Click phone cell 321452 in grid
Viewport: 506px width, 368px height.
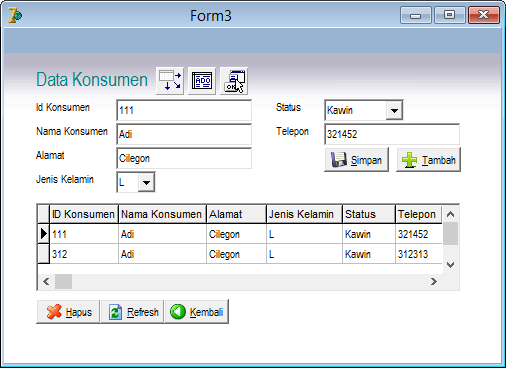click(x=419, y=234)
